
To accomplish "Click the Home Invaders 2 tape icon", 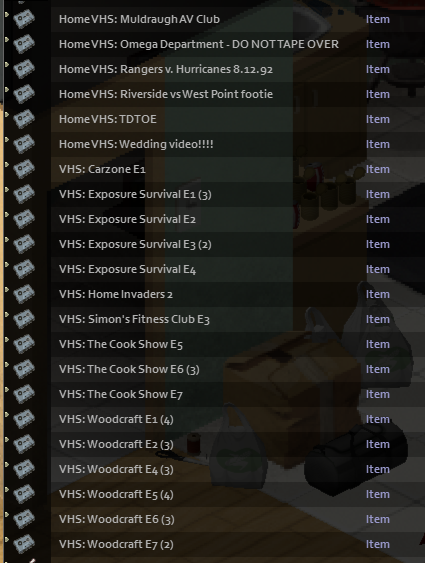I will pyautogui.click(x=24, y=294).
